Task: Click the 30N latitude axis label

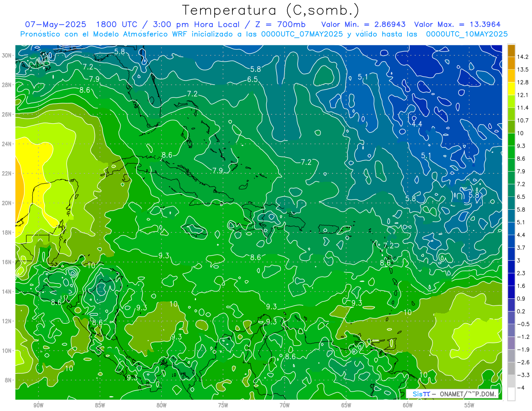Action: click(7, 55)
